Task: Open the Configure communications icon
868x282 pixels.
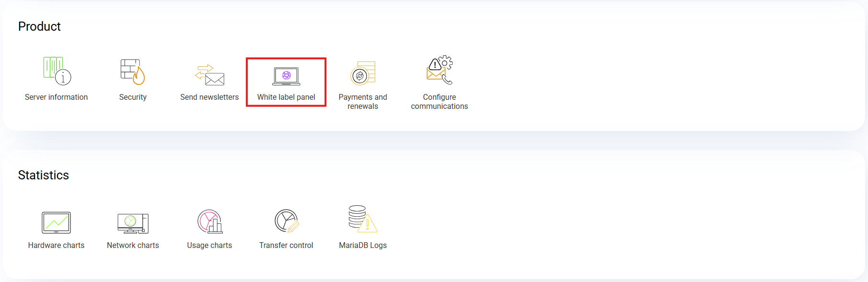Action: (x=439, y=70)
